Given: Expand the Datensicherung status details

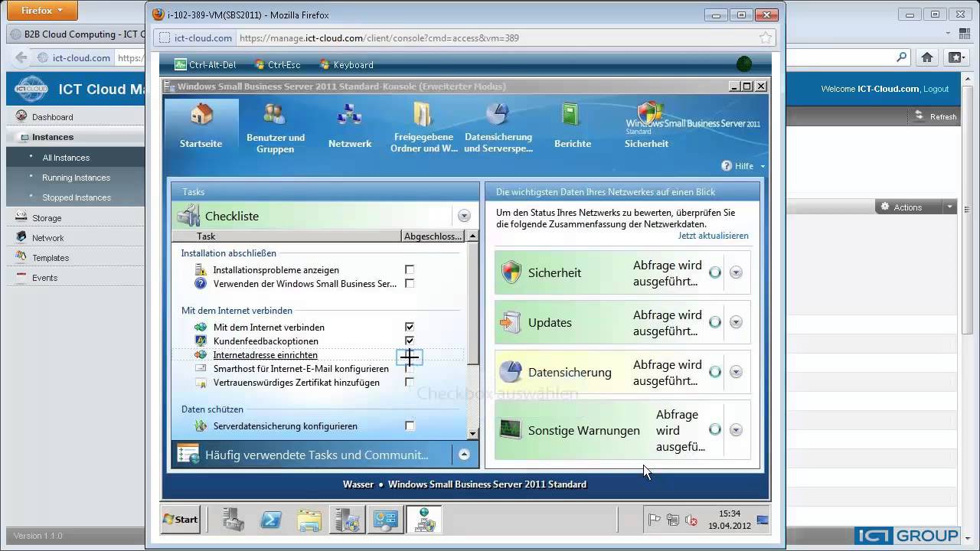Looking at the screenshot, I should pyautogui.click(x=736, y=372).
